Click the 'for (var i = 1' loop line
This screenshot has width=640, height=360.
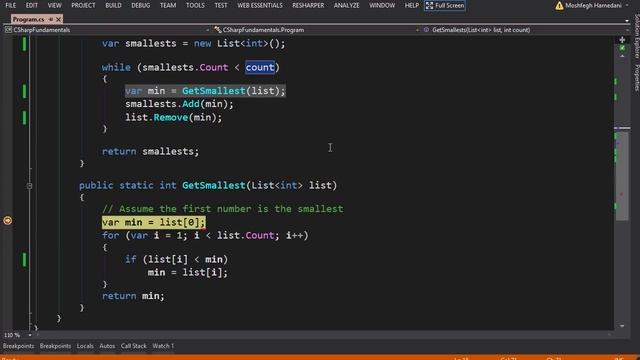205,236
